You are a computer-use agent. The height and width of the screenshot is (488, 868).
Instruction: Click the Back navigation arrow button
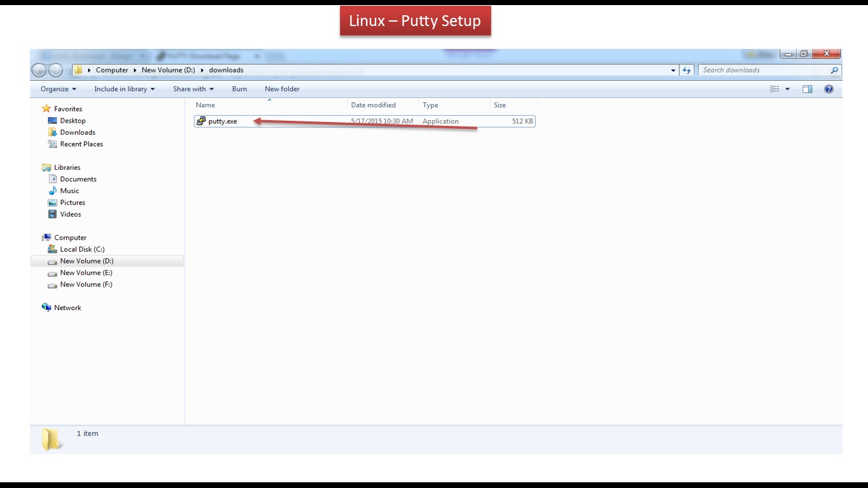[39, 71]
